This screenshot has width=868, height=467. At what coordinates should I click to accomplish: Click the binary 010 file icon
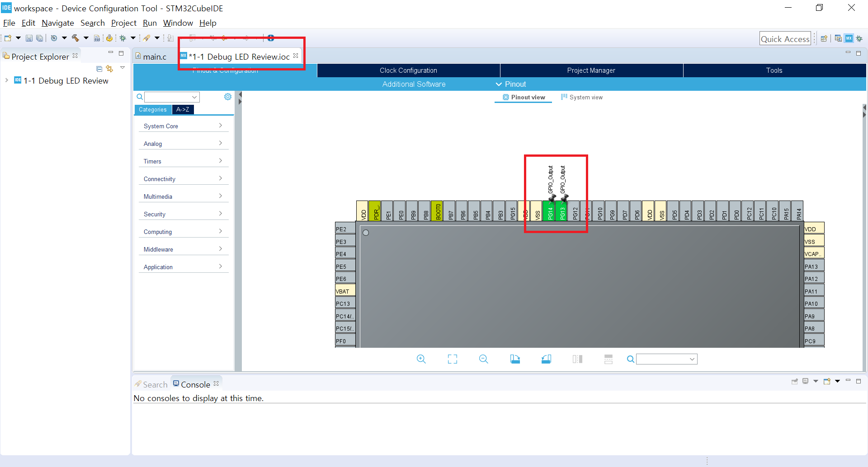point(97,38)
